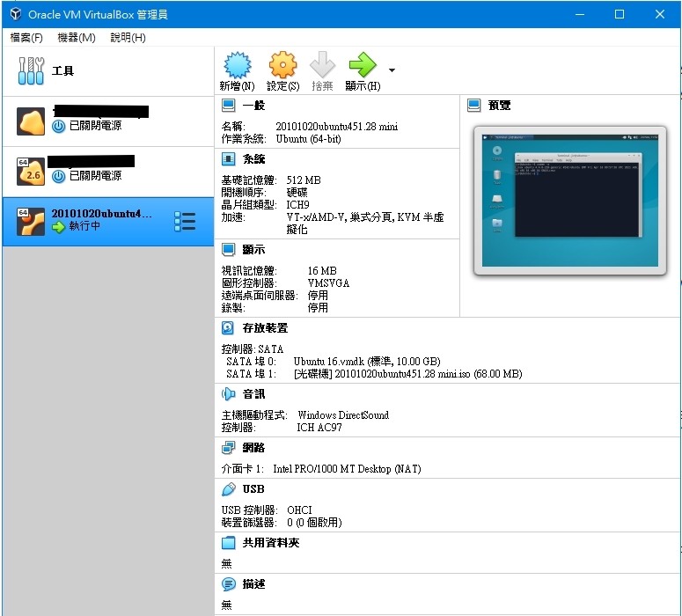Click the Shared Folders (共用資料夾) folder icon
The image size is (682, 616).
(x=228, y=542)
